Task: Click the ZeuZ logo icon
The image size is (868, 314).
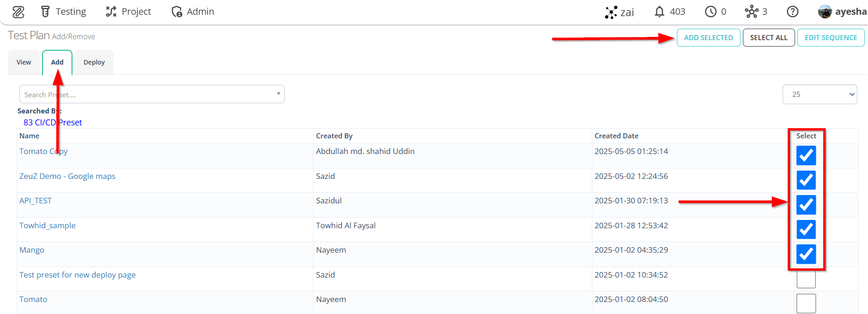Action: click(18, 12)
